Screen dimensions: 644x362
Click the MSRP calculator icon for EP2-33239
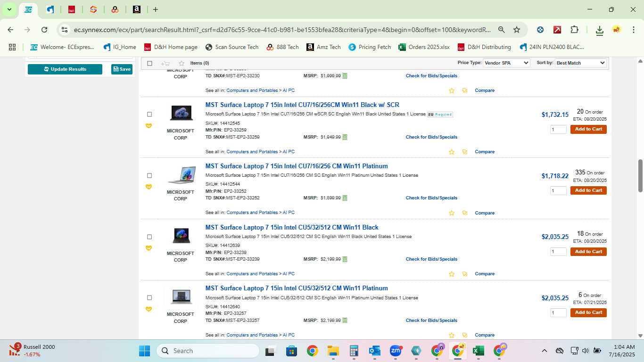point(345,259)
